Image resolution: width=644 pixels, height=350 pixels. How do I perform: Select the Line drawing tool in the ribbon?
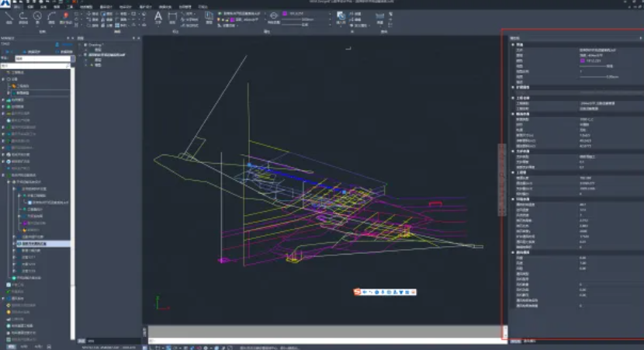pyautogui.click(x=7, y=17)
